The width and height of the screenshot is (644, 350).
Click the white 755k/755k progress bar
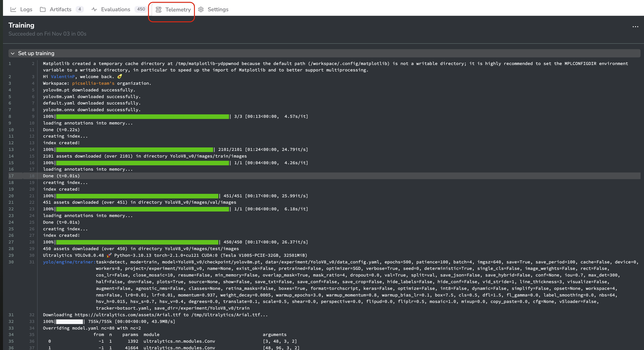(x=69, y=322)
